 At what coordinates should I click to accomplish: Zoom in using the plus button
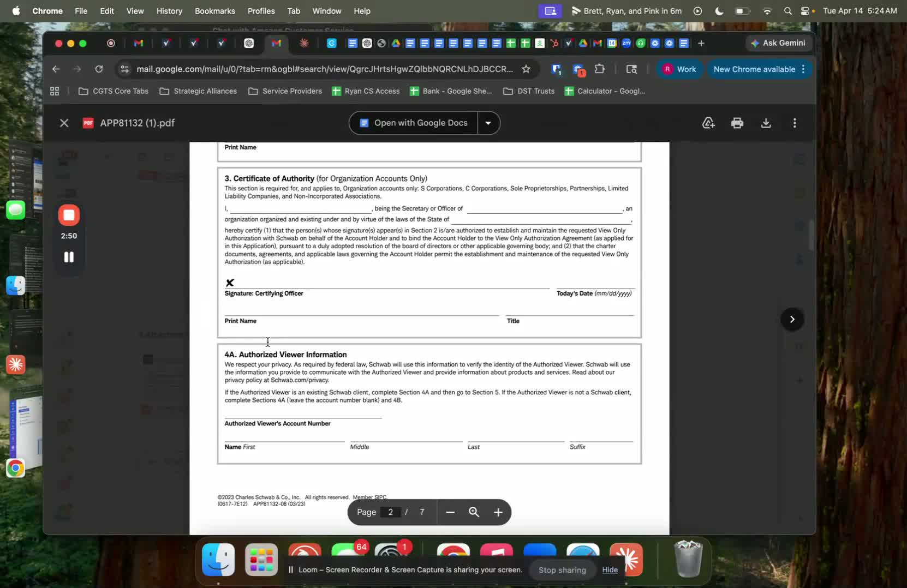point(498,512)
